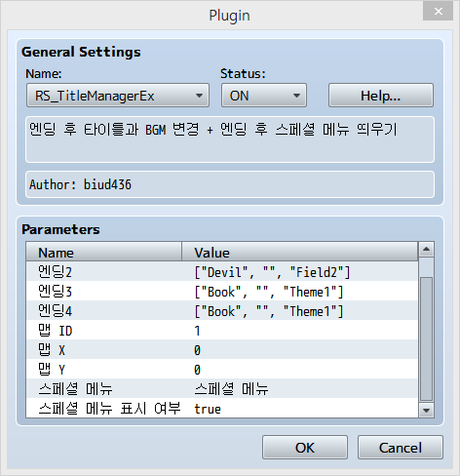460x476 pixels.
Task: Click the scrollbar up arrow
Action: coord(426,250)
